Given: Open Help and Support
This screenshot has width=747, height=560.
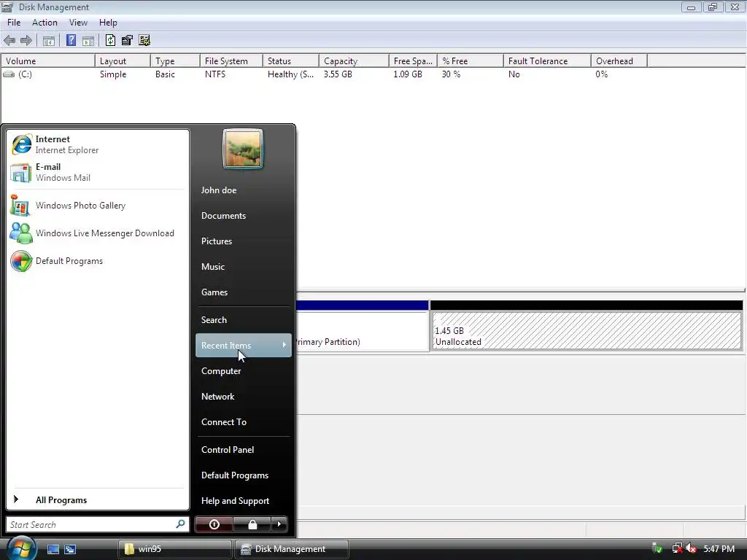Looking at the screenshot, I should coord(236,501).
